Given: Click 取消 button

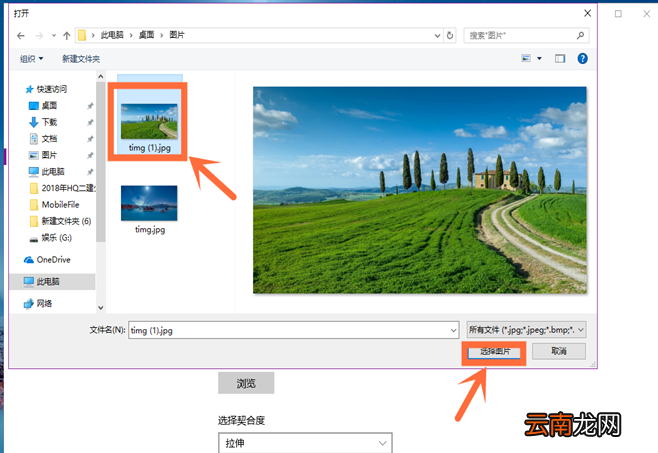Looking at the screenshot, I should click(559, 351).
